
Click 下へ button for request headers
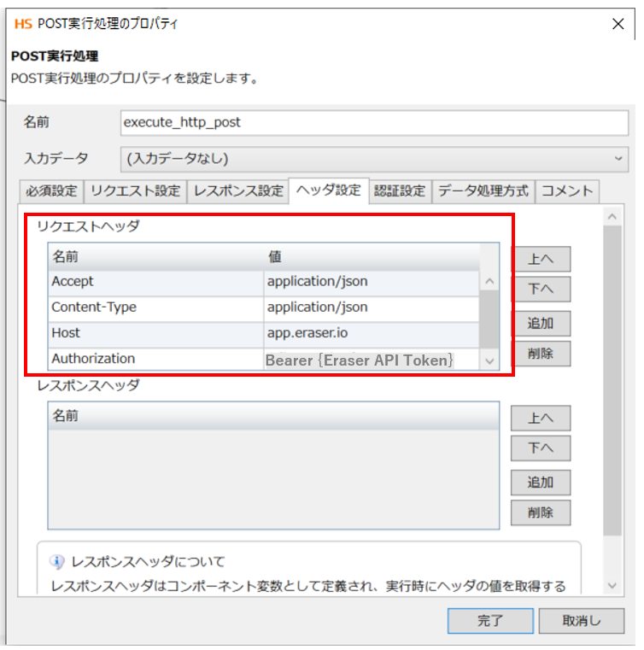pos(541,289)
